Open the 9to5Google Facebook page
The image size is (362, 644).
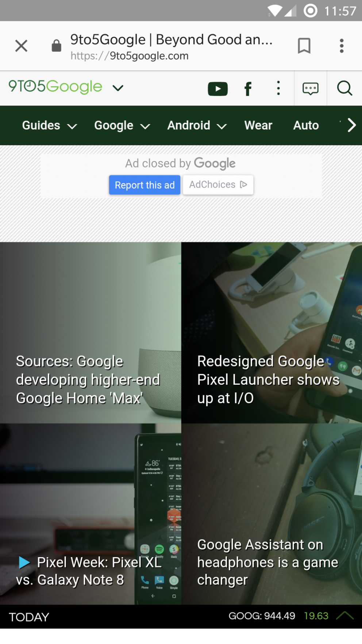coord(248,89)
